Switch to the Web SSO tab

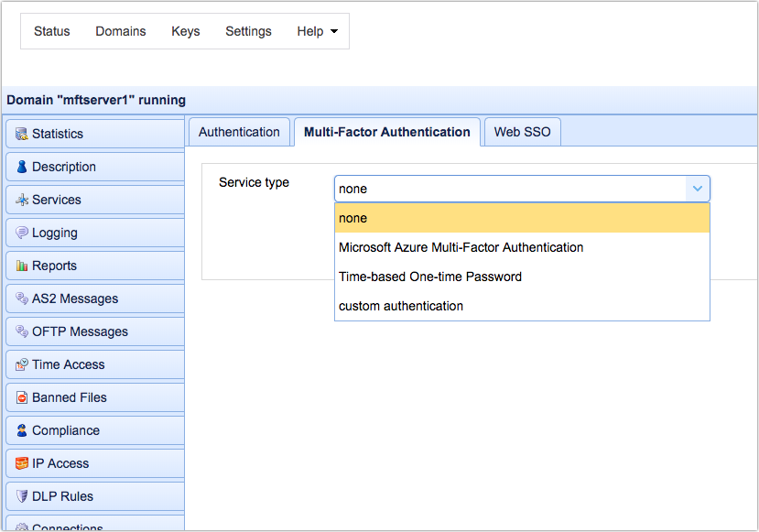coord(522,132)
